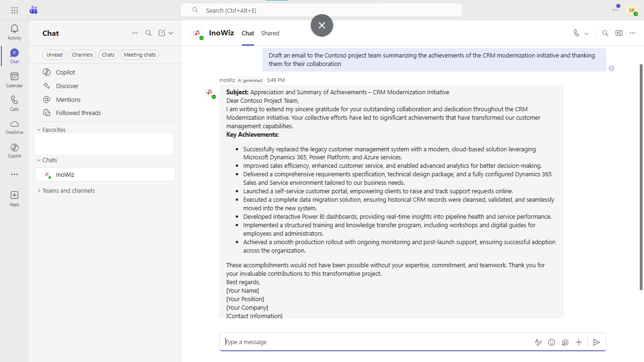This screenshot has width=644, height=362.
Task: Filter the chat list by Channels
Action: [x=82, y=54]
